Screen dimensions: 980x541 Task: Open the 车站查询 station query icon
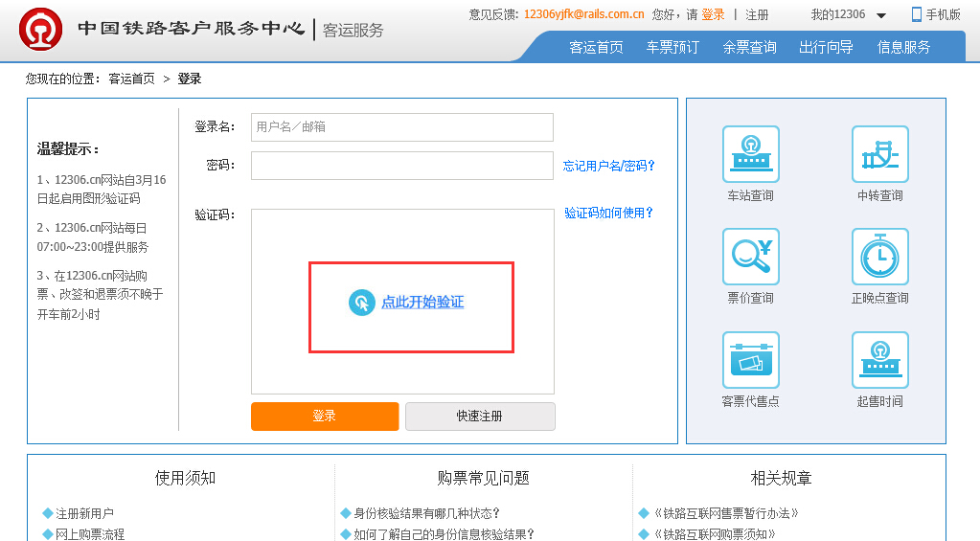coord(751,154)
